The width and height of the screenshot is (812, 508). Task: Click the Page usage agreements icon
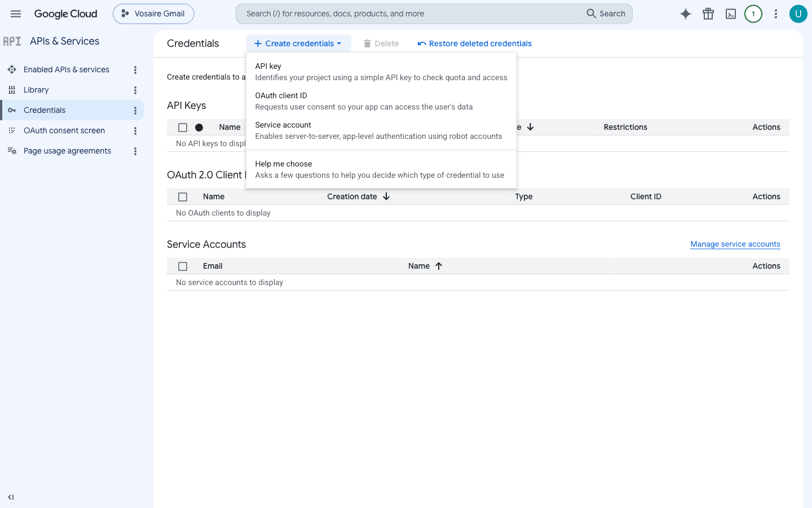coord(12,151)
